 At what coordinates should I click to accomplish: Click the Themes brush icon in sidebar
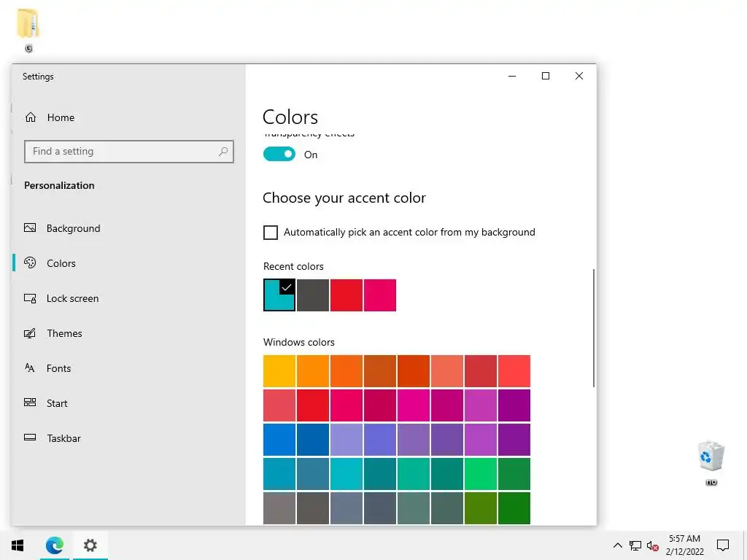click(x=30, y=332)
